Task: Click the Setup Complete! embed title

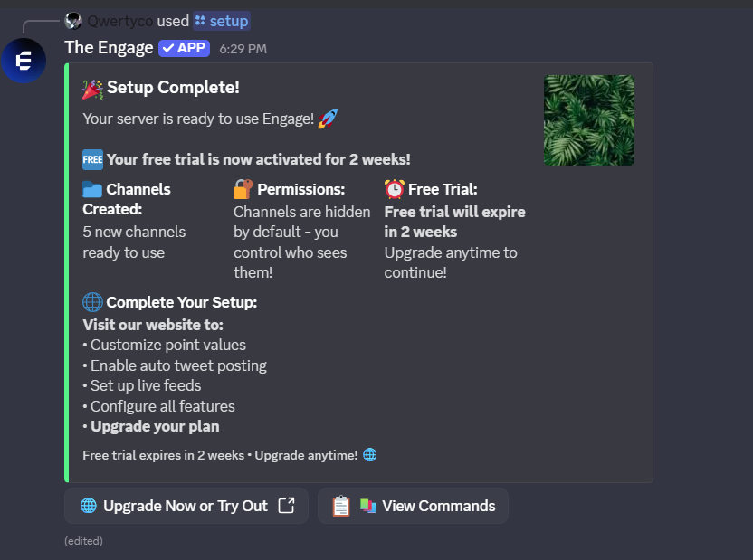Action: pos(173,88)
